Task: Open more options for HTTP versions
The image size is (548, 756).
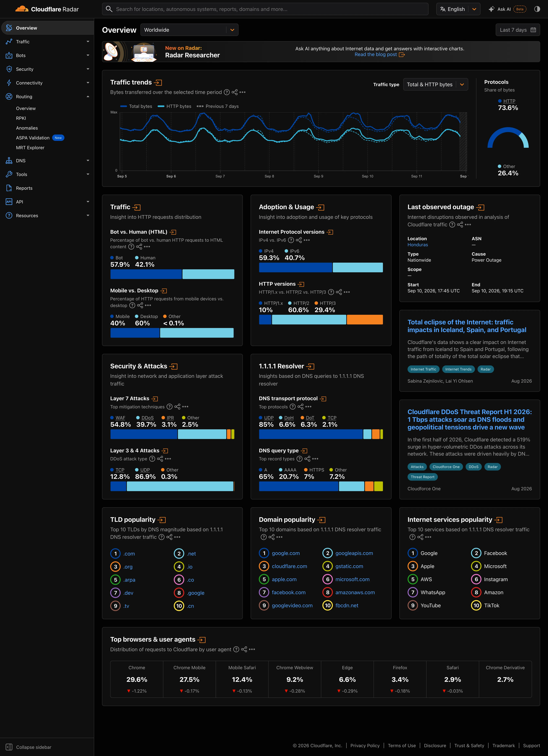Action: click(347, 292)
